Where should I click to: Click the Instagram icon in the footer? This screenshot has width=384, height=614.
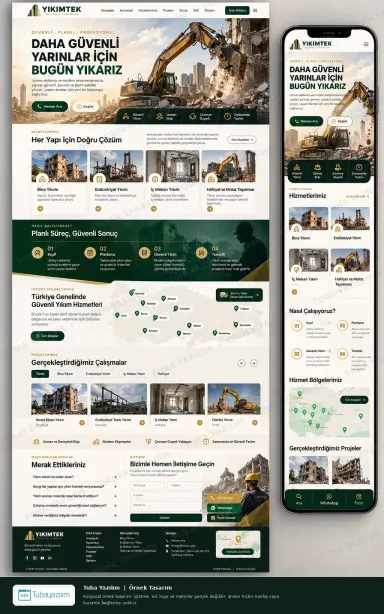[x=34, y=558]
